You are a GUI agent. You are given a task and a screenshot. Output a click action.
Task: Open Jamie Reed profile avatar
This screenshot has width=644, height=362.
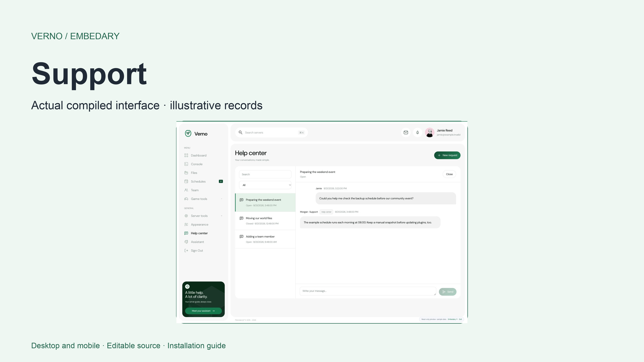click(x=430, y=132)
